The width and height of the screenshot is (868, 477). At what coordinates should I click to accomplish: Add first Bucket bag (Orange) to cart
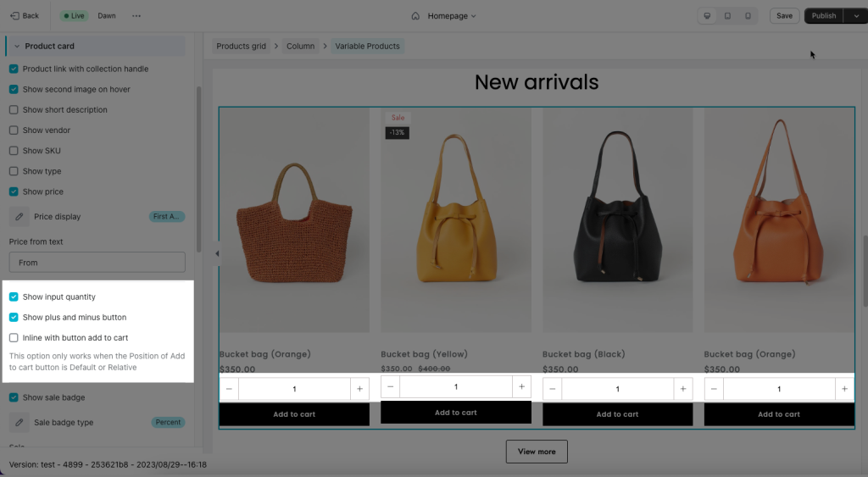[294, 414]
